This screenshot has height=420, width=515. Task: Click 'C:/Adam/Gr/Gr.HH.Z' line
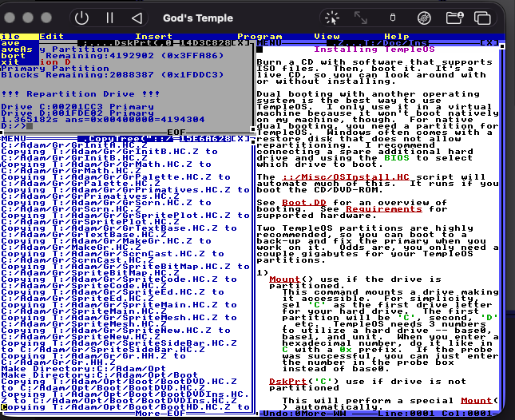(58, 363)
